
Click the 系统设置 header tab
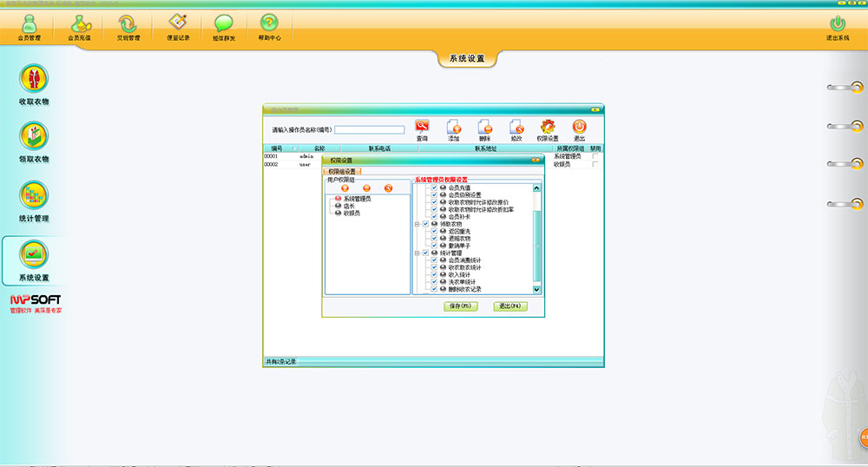click(467, 59)
